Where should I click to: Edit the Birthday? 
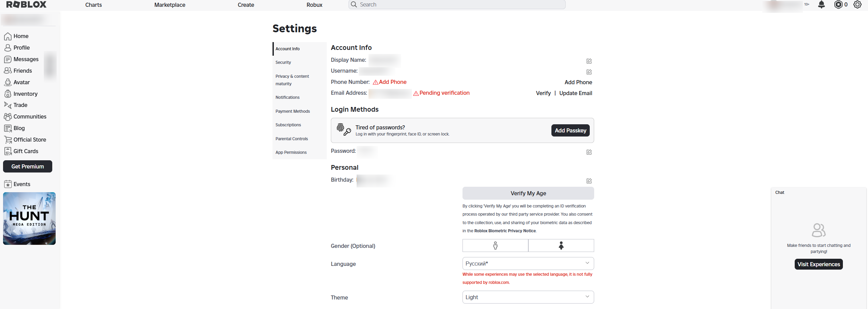[589, 181]
